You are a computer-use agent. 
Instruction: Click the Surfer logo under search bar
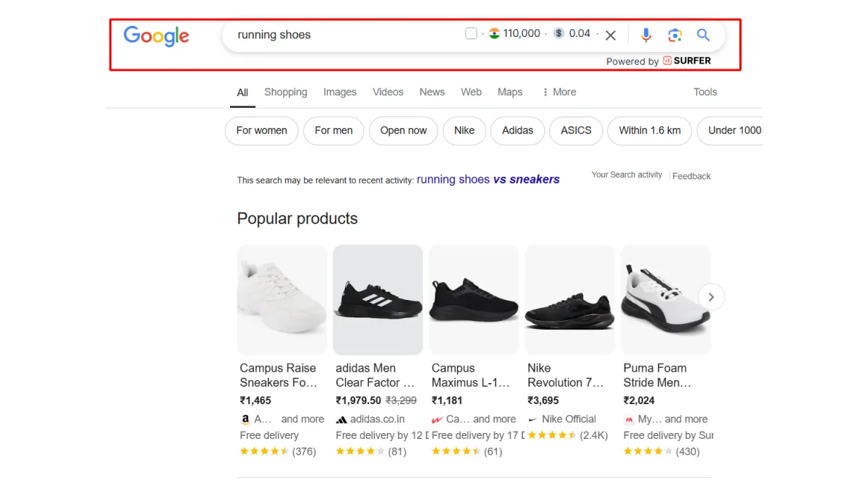[x=687, y=61]
